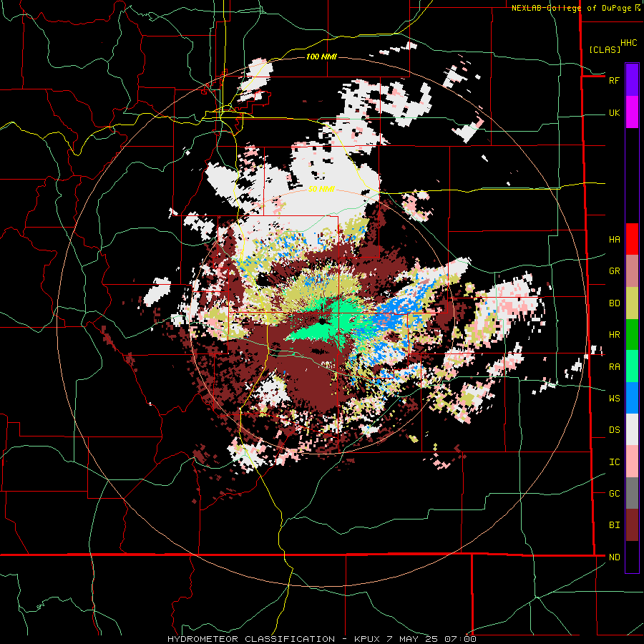Click the purple RF color swatch in legend
The width and height of the screenshot is (644, 644).
tap(632, 80)
